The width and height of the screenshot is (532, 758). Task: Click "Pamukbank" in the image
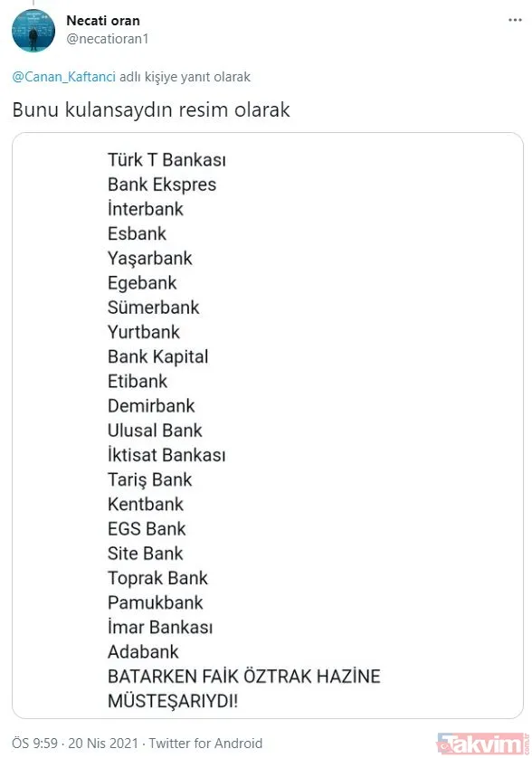[x=155, y=602]
